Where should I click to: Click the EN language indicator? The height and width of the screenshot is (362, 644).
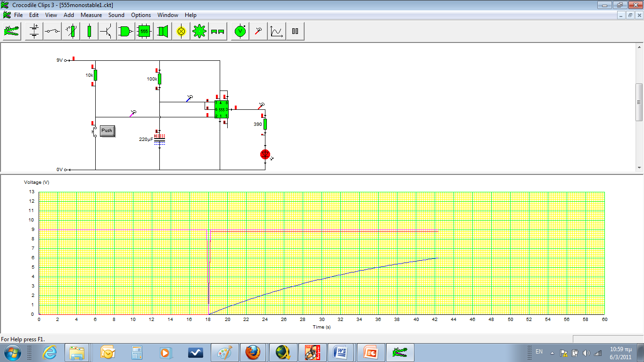(x=539, y=352)
